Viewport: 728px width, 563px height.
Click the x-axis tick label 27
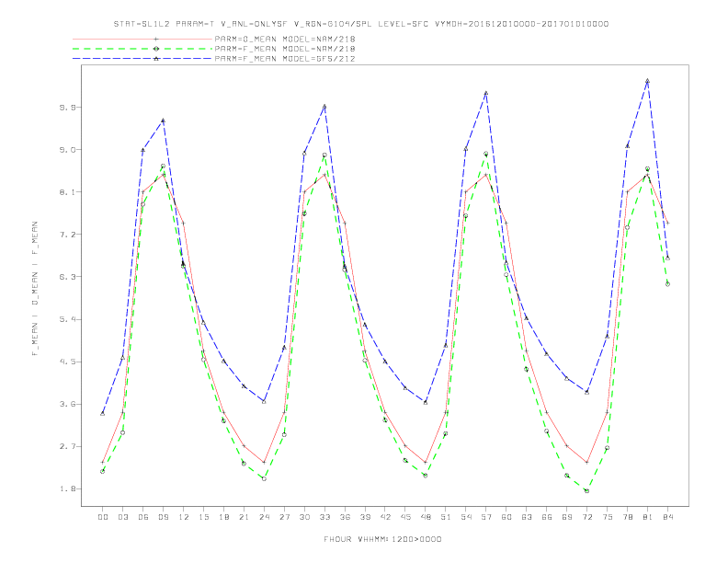click(284, 517)
